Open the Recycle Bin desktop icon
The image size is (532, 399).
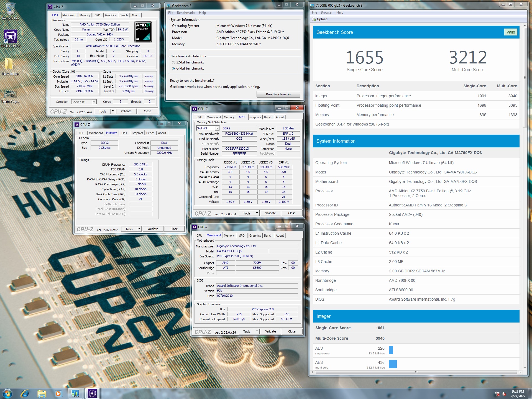pyautogui.click(x=10, y=11)
